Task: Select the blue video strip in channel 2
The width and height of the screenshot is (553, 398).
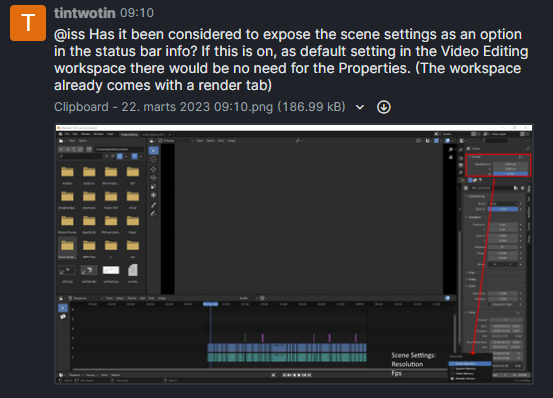Action: point(287,348)
